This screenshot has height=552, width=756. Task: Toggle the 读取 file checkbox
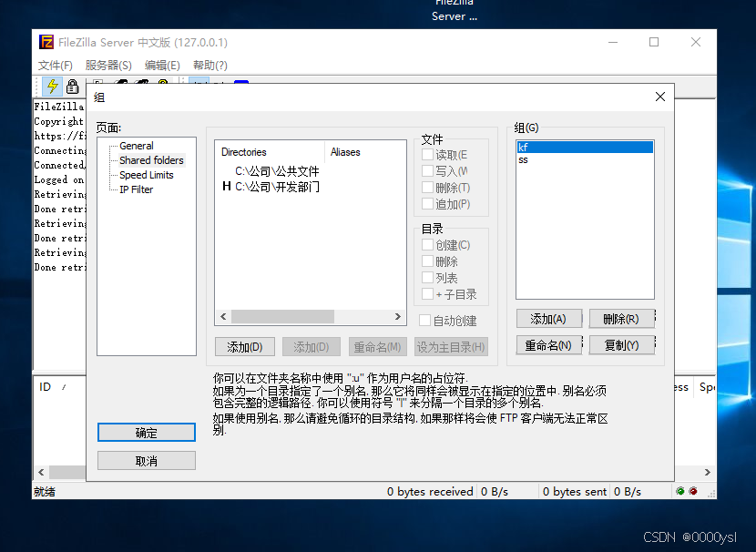427,155
